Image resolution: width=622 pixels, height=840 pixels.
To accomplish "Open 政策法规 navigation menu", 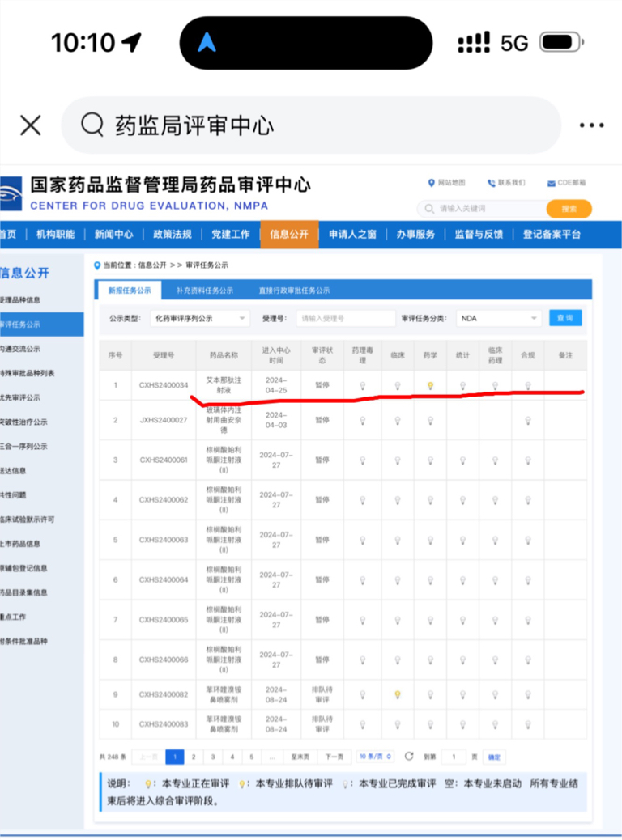I will point(173,234).
